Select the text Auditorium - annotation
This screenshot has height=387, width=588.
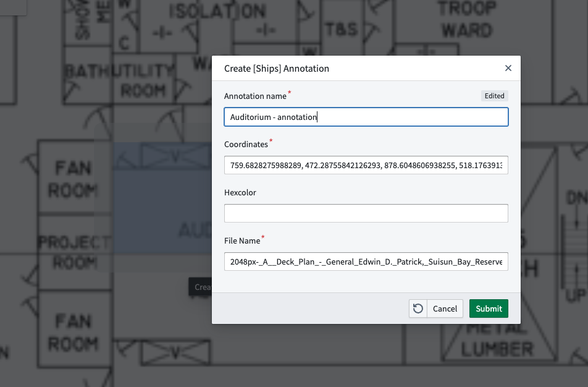[272, 117]
